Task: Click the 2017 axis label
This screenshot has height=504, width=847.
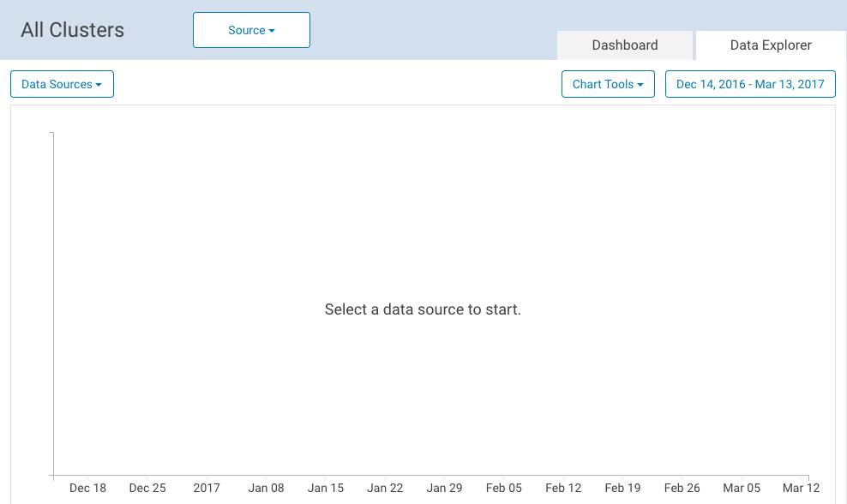Action: [x=207, y=488]
